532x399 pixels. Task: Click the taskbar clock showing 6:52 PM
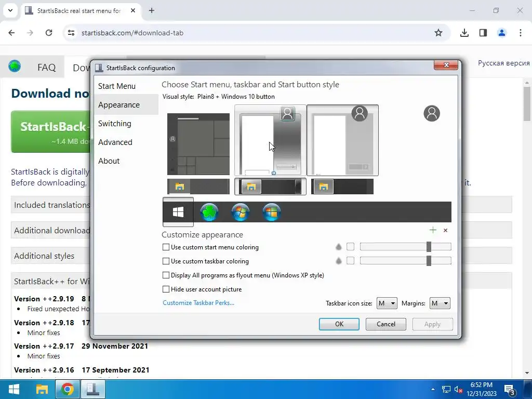481,389
